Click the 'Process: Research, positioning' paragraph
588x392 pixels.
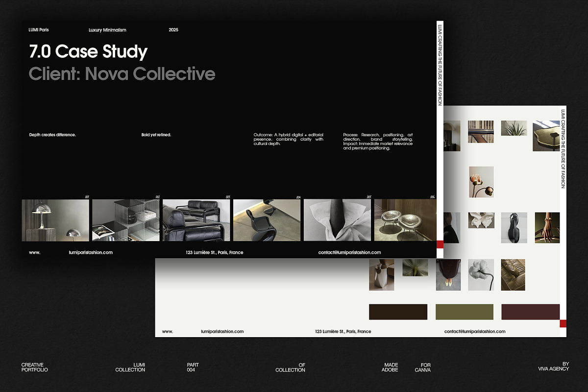pos(378,141)
